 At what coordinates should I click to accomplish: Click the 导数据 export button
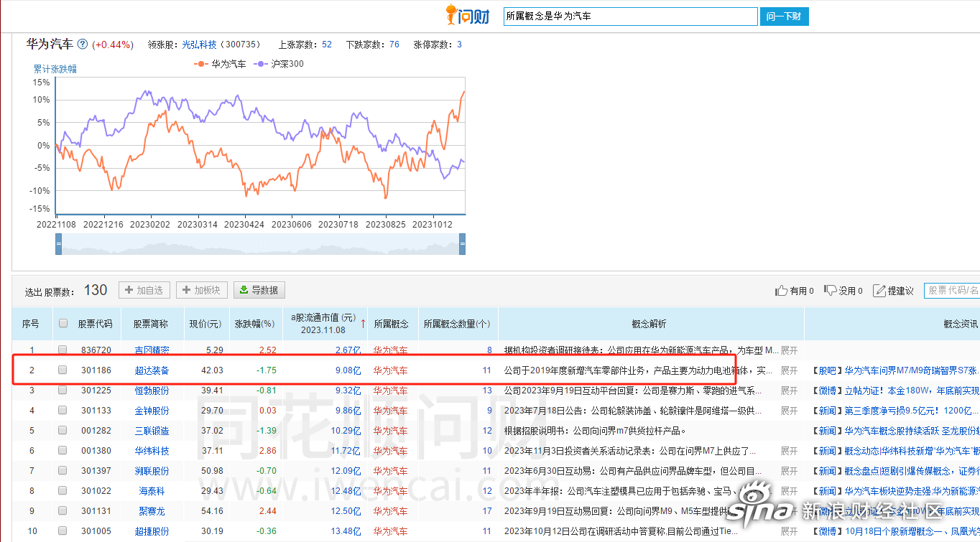tap(259, 290)
